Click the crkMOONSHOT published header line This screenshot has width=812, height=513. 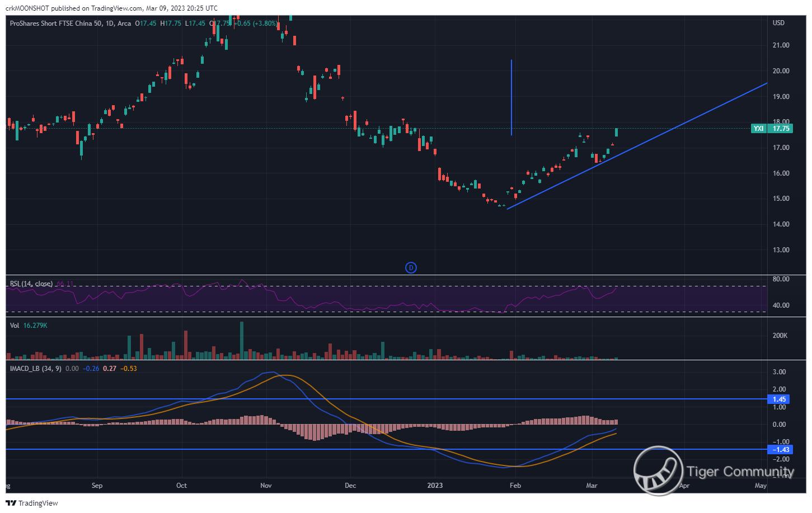[111, 8]
